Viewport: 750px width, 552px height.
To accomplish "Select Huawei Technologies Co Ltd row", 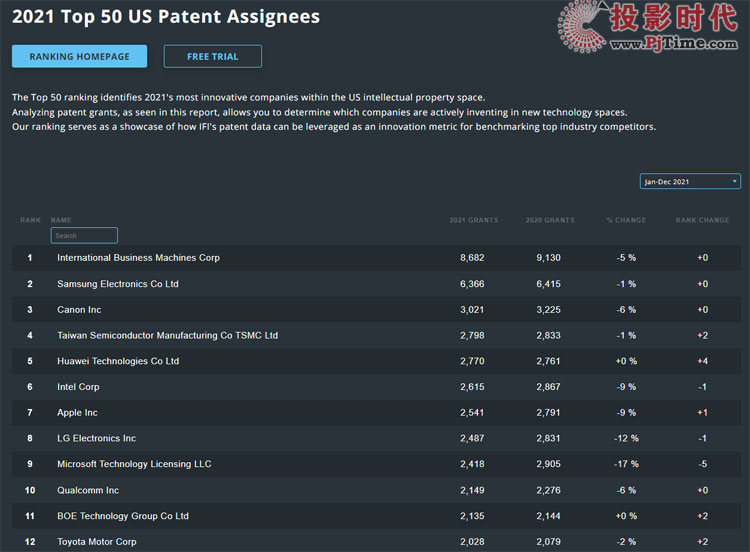I will coord(118,361).
